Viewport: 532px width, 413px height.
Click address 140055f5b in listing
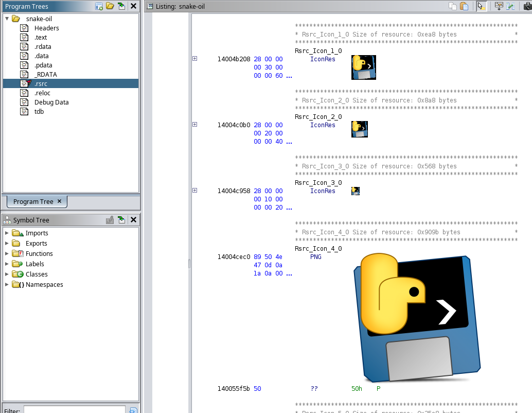[x=234, y=389]
